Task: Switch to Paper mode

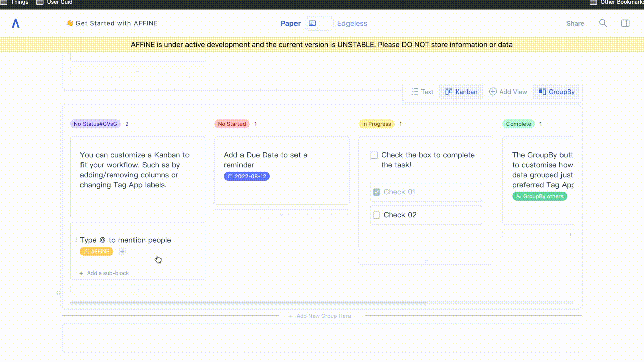Action: click(x=290, y=23)
